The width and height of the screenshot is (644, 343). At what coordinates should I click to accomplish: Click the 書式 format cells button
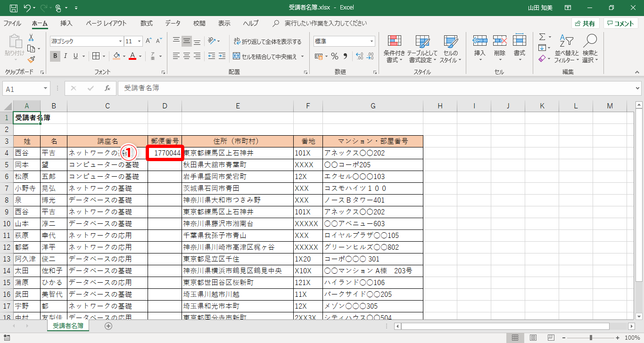(x=520, y=49)
